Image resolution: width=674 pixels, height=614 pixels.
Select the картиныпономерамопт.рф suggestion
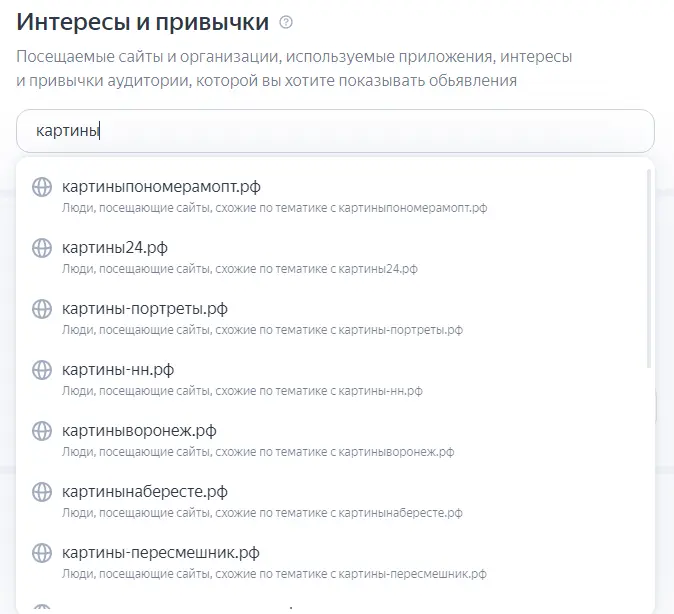[161, 186]
